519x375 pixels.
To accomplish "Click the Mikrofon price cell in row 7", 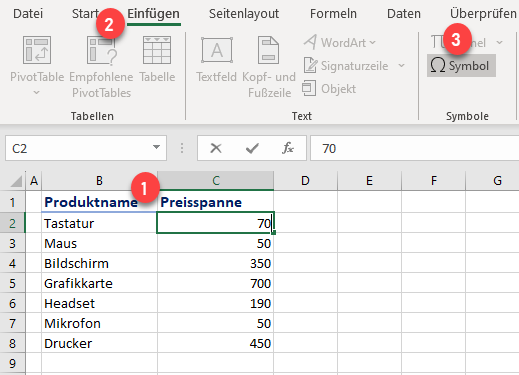I will (x=216, y=323).
